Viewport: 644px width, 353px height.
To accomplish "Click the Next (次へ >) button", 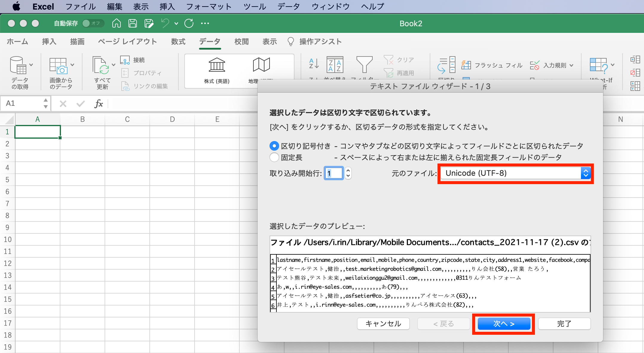I will (504, 324).
